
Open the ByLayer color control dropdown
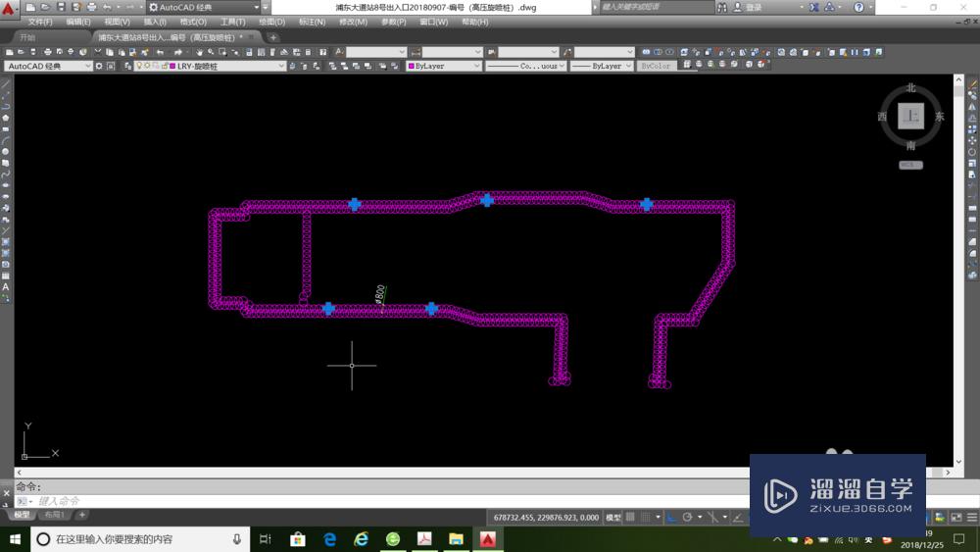pyautogui.click(x=444, y=66)
